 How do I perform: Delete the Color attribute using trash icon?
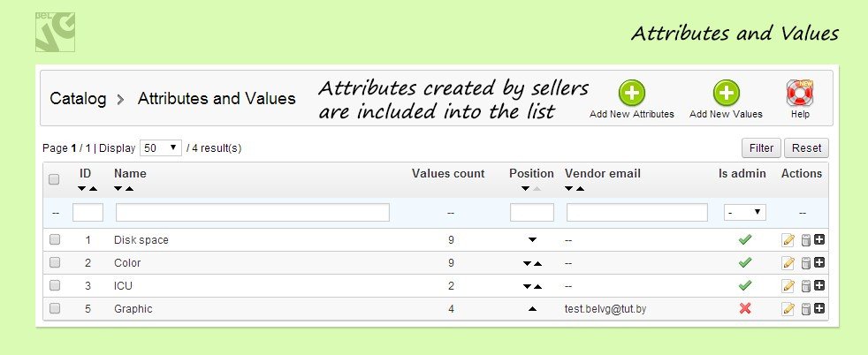click(805, 262)
